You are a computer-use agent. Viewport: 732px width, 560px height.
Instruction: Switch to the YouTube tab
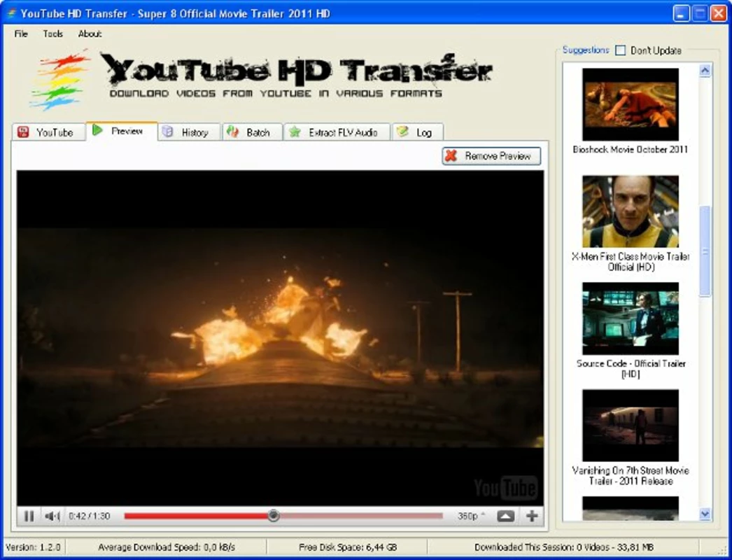pyautogui.click(x=48, y=132)
